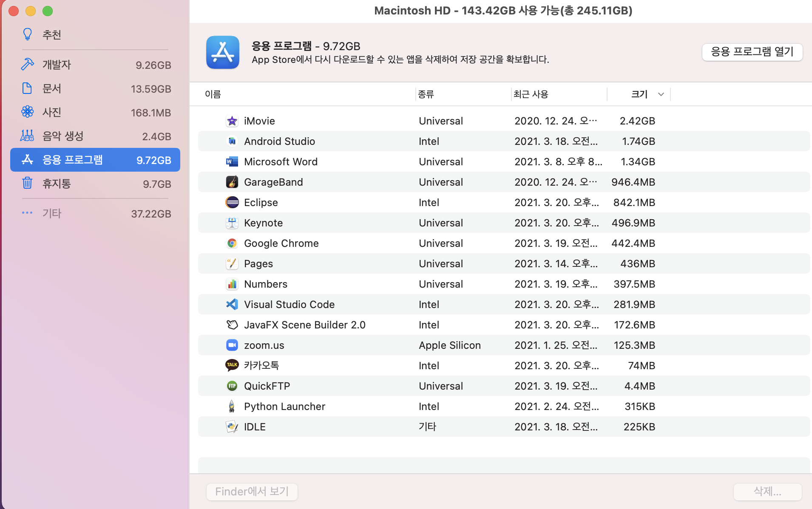The width and height of the screenshot is (812, 509).
Task: Select the Python Launcher name text
Action: tap(284, 407)
